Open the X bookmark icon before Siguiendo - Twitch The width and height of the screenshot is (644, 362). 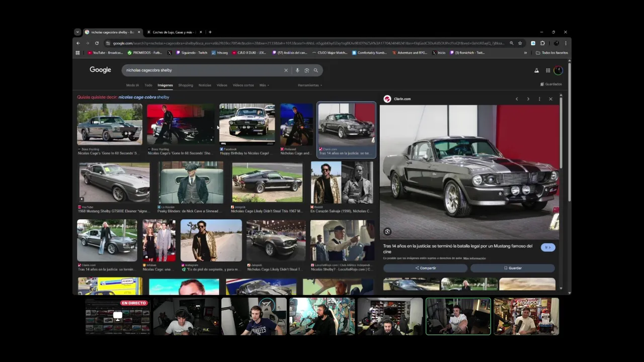point(169,53)
